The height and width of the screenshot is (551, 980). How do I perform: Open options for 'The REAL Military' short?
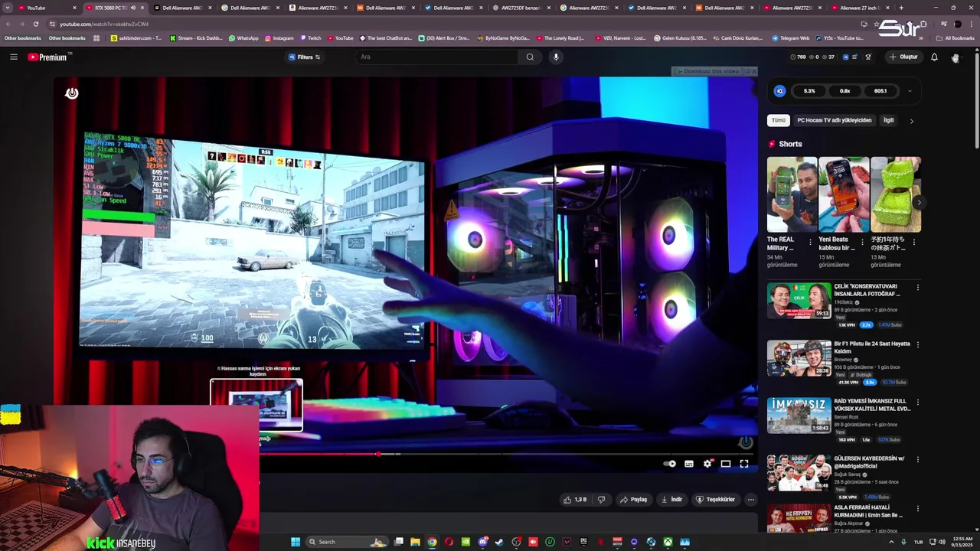(x=810, y=243)
